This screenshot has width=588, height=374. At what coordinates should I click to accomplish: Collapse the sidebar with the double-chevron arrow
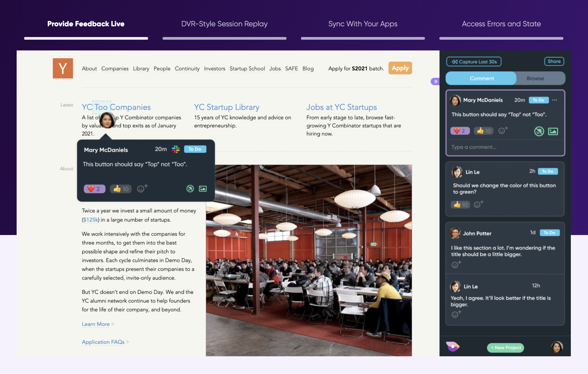coord(435,81)
